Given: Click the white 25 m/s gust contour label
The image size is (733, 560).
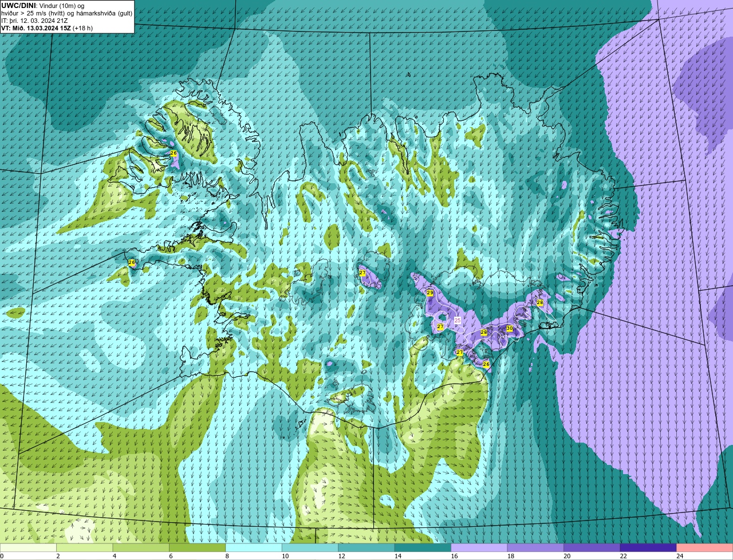Looking at the screenshot, I should click(x=458, y=320).
